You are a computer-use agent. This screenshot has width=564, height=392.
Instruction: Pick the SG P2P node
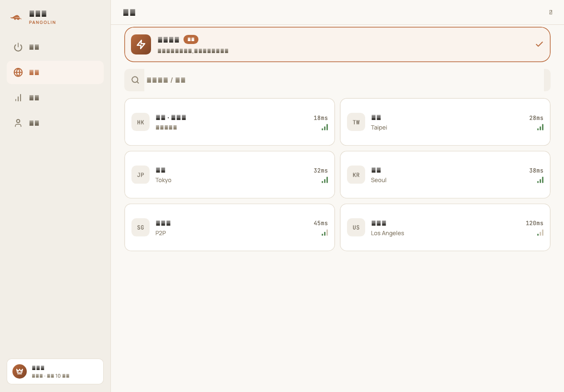tap(229, 227)
